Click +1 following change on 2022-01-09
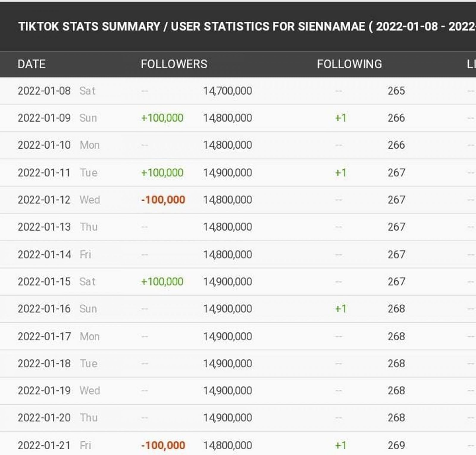This screenshot has width=476, height=455. [341, 118]
